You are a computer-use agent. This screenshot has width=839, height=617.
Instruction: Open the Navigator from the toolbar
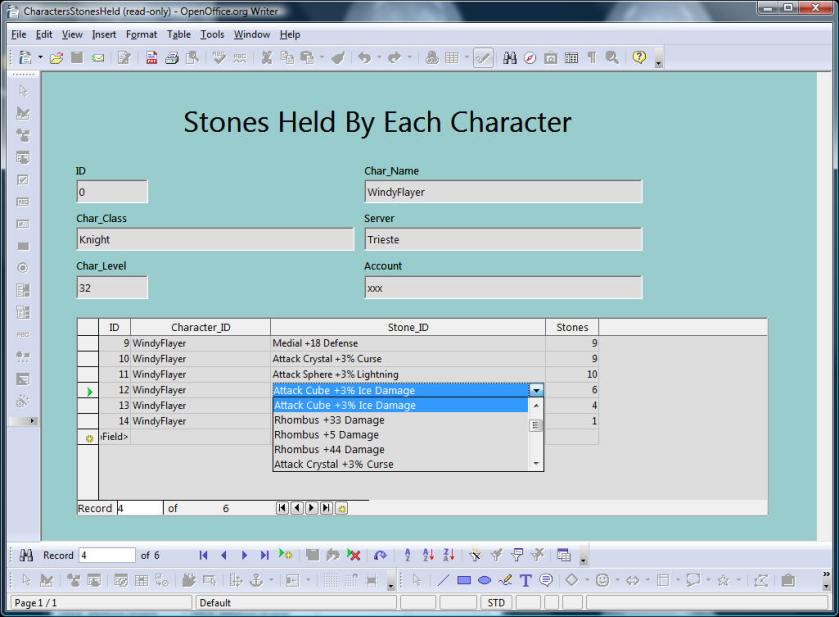530,58
